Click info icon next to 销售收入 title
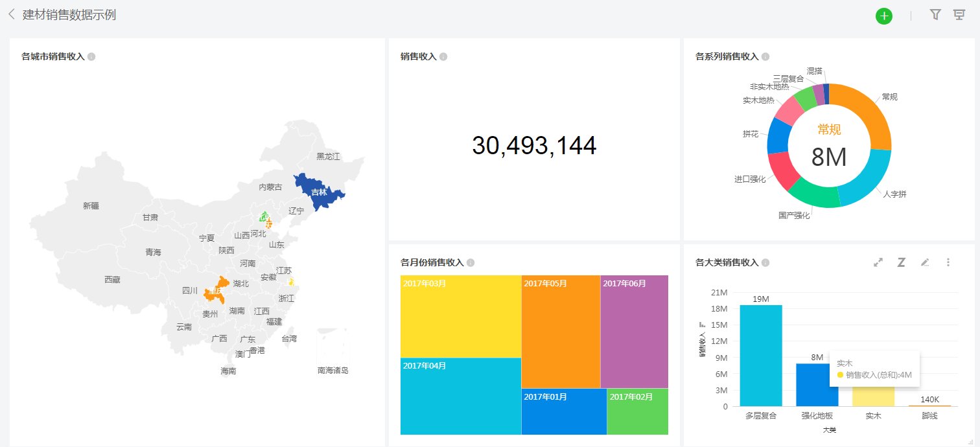 pos(443,56)
